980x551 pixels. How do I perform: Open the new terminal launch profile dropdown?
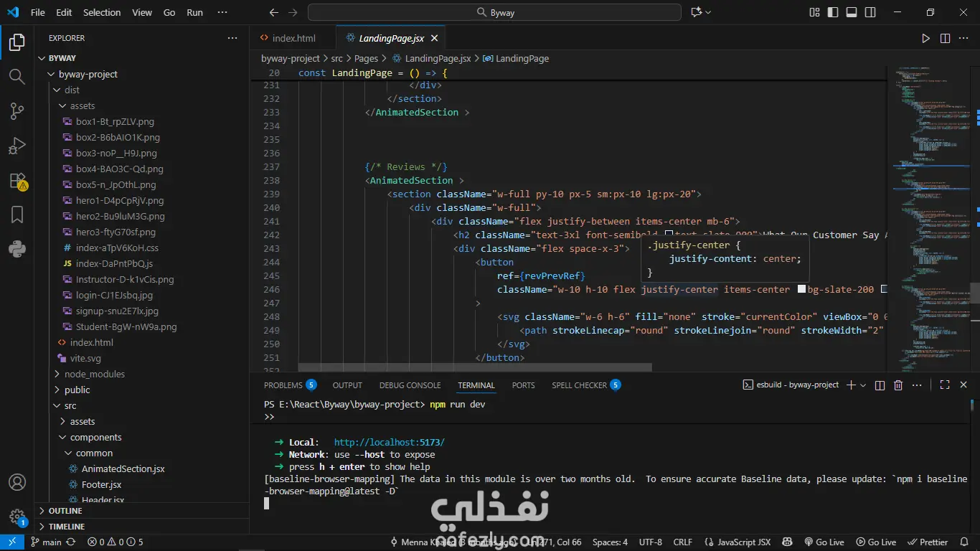click(x=862, y=385)
